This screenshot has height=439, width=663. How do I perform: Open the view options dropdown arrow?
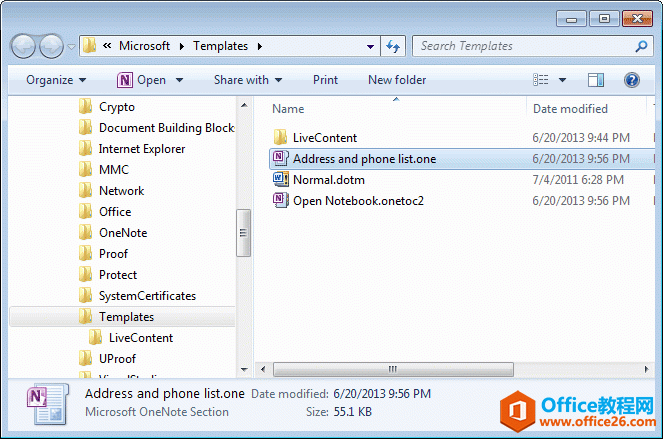click(562, 80)
